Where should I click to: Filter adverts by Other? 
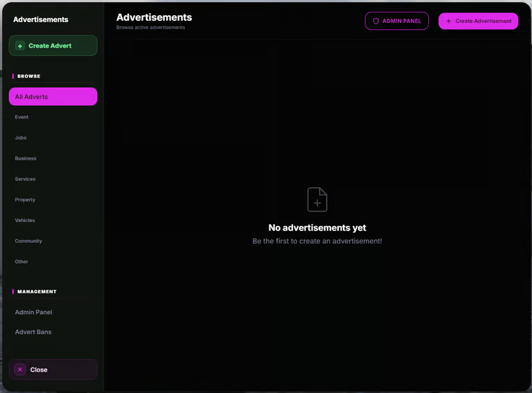[53, 262]
